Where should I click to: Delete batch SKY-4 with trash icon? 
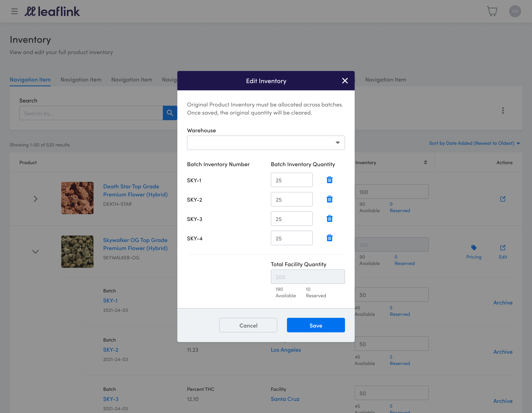329,238
